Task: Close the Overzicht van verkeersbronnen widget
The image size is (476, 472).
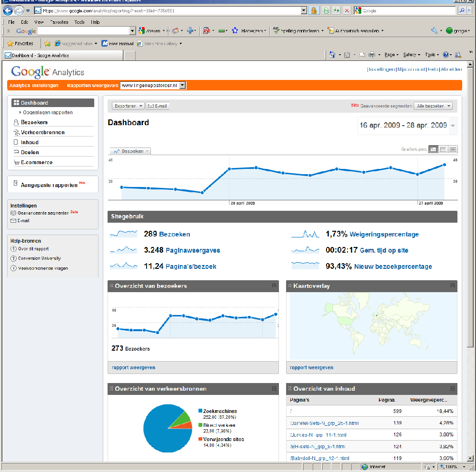Action: point(274,389)
